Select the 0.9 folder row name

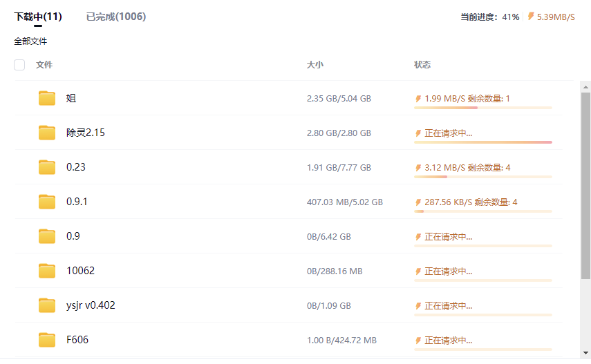point(73,236)
